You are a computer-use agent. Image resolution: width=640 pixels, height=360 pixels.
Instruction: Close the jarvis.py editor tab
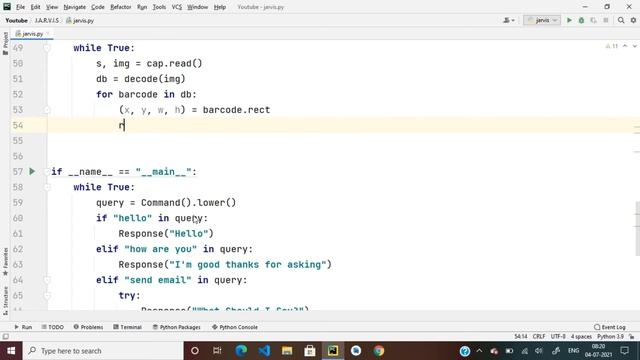click(48, 33)
